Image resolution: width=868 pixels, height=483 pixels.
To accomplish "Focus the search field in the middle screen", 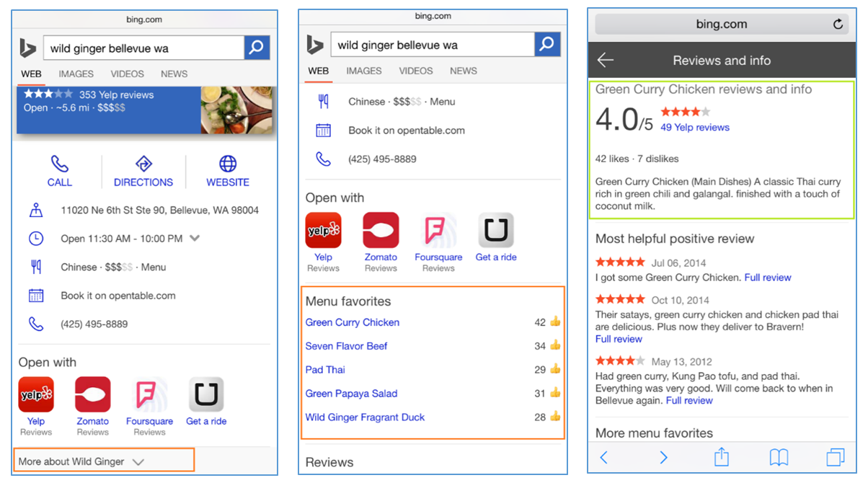I will pyautogui.click(x=433, y=45).
